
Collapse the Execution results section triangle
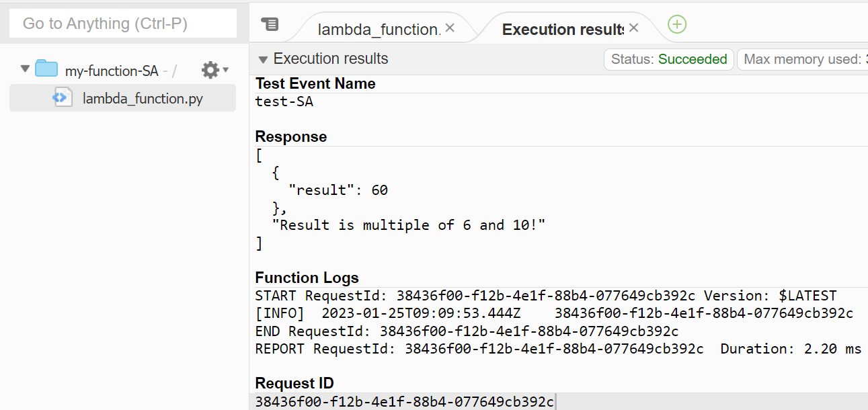point(262,58)
